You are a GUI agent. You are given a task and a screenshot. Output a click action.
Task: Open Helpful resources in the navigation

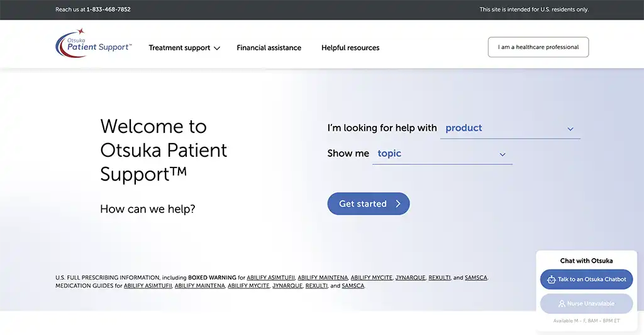350,48
